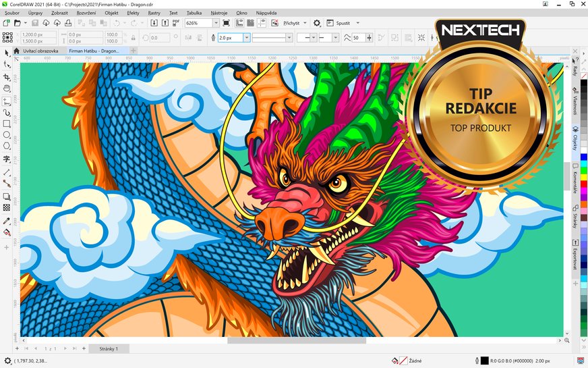Select the Crop tool
588x368 pixels.
(7, 77)
